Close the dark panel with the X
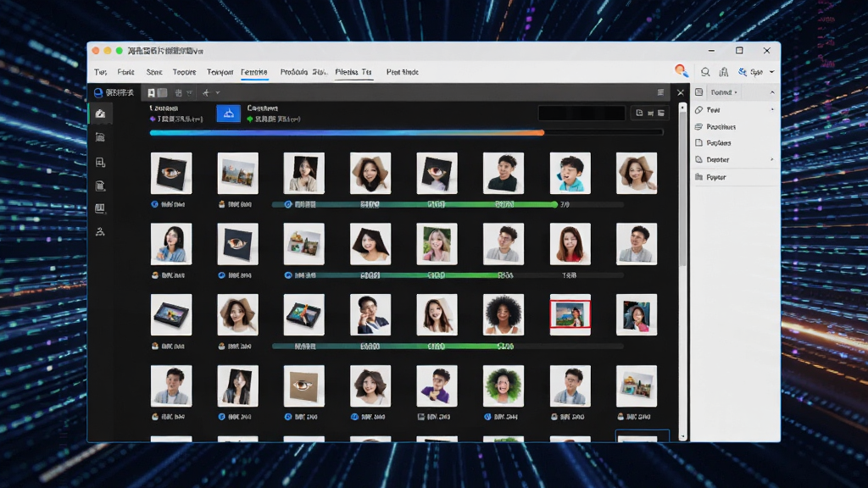The width and height of the screenshot is (868, 488). coord(681,92)
